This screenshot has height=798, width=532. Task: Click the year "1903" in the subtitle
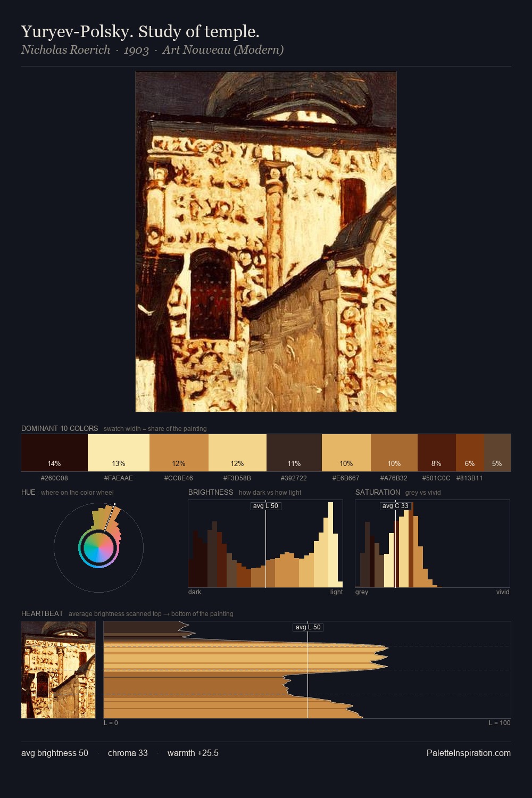point(136,50)
